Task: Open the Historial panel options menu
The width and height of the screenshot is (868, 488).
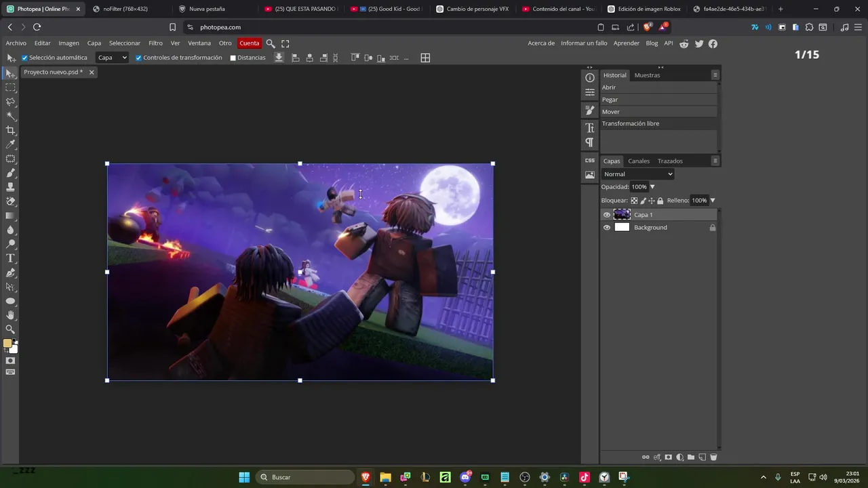Action: 715,75
